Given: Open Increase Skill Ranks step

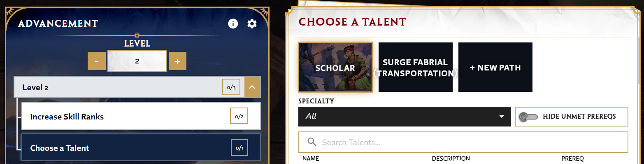Looking at the screenshot, I should coord(141,116).
